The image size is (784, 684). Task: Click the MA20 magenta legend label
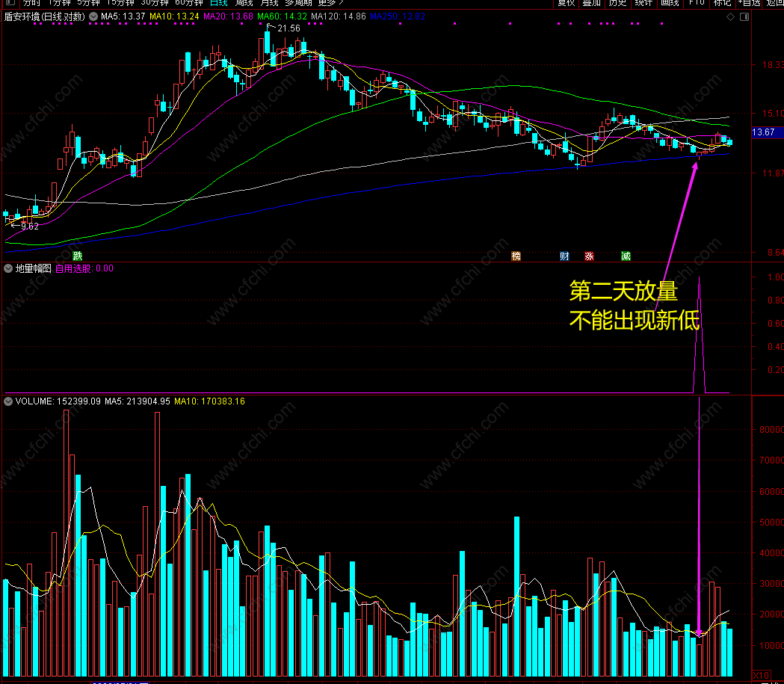228,16
